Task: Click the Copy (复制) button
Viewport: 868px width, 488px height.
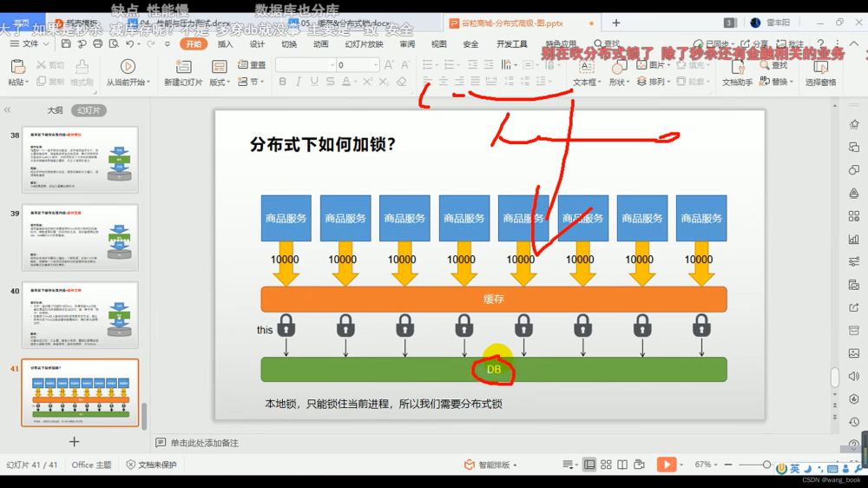Action: click(x=49, y=82)
